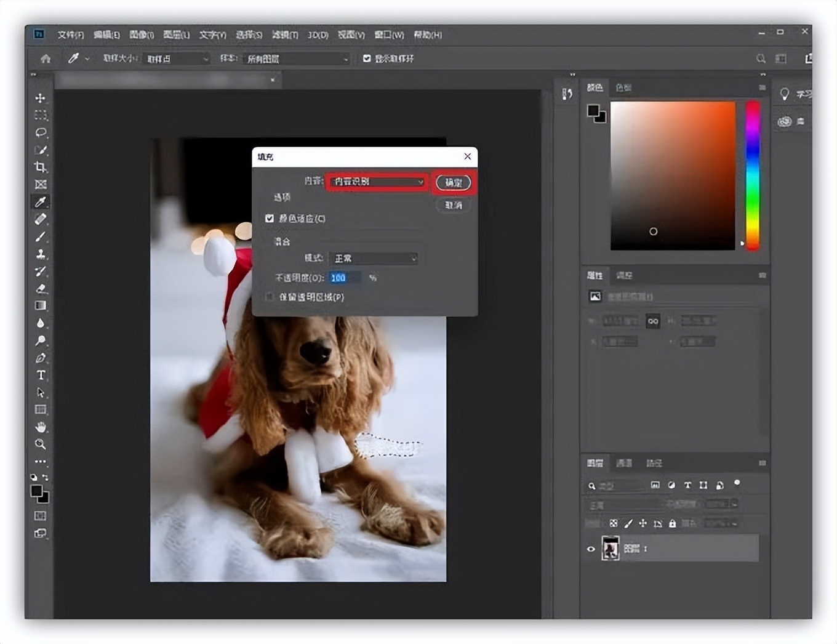The image size is (837, 644).
Task: Select the Spot Healing Brush tool
Action: pos(41,219)
